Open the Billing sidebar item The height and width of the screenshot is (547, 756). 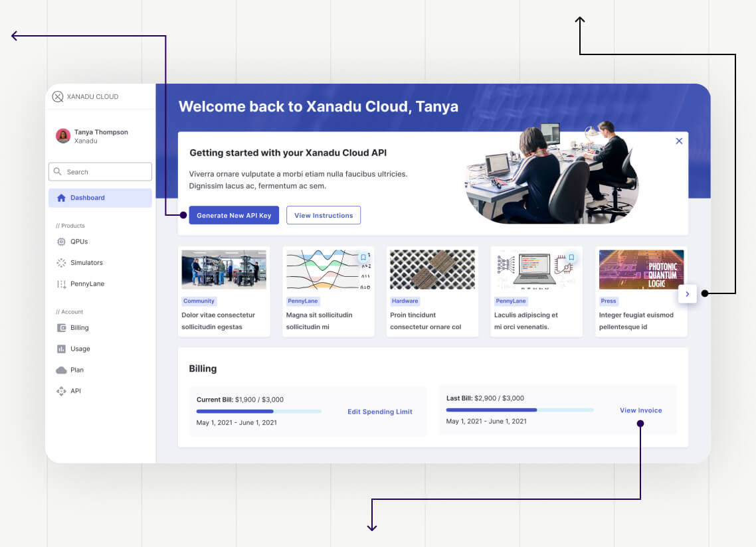(x=80, y=328)
